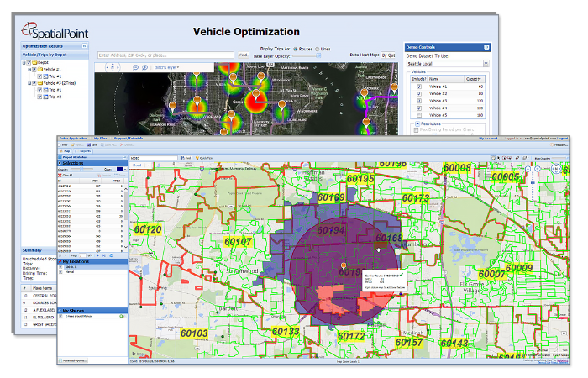588x378 pixels.
Task: Collapse the Vehicle #1 tree node
Action: tap(29, 70)
